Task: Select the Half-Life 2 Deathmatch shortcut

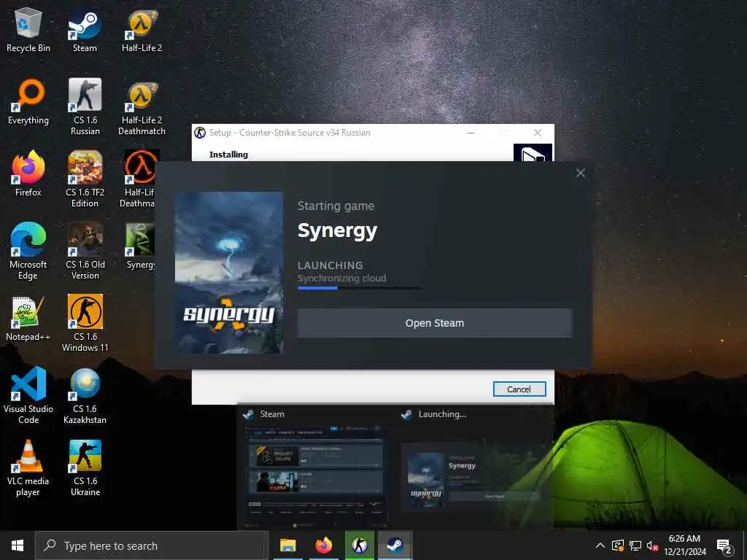Action: pos(142,106)
